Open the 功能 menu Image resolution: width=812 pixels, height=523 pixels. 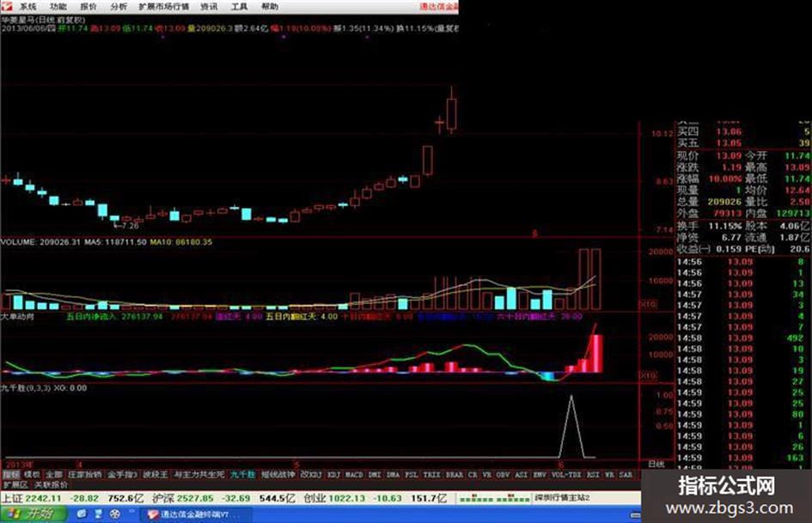(x=58, y=7)
